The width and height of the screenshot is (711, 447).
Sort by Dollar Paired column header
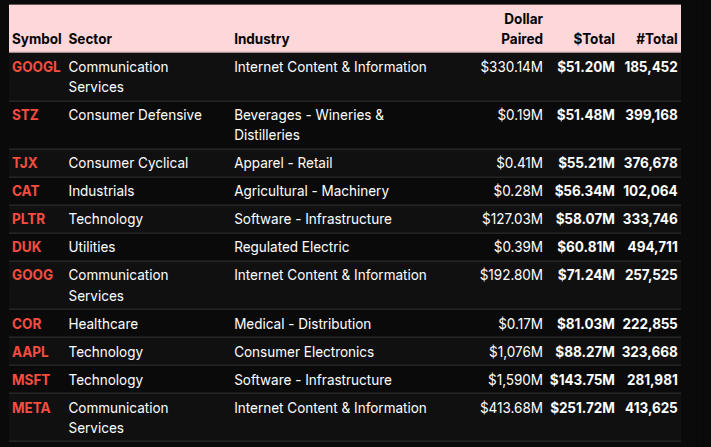522,29
